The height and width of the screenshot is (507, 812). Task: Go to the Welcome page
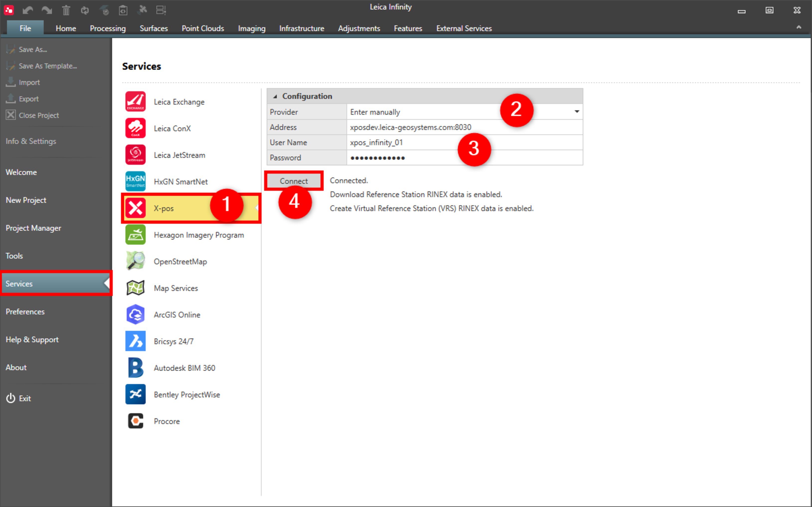pos(21,172)
